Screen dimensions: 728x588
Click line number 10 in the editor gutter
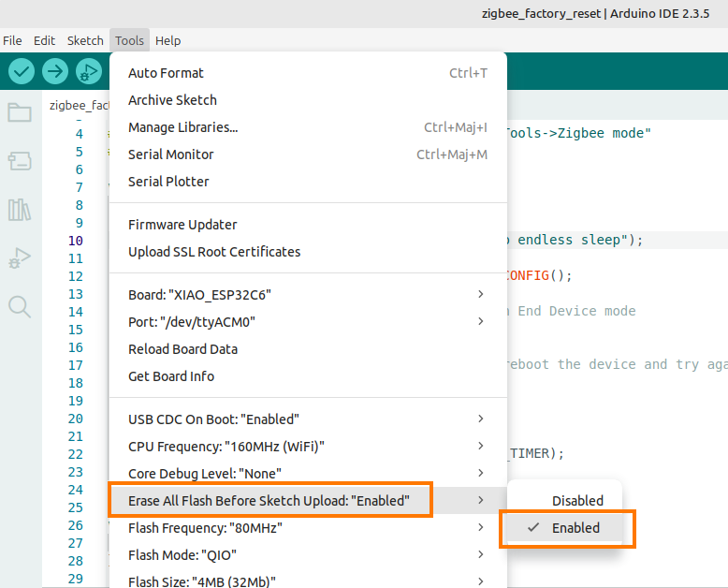(76, 241)
